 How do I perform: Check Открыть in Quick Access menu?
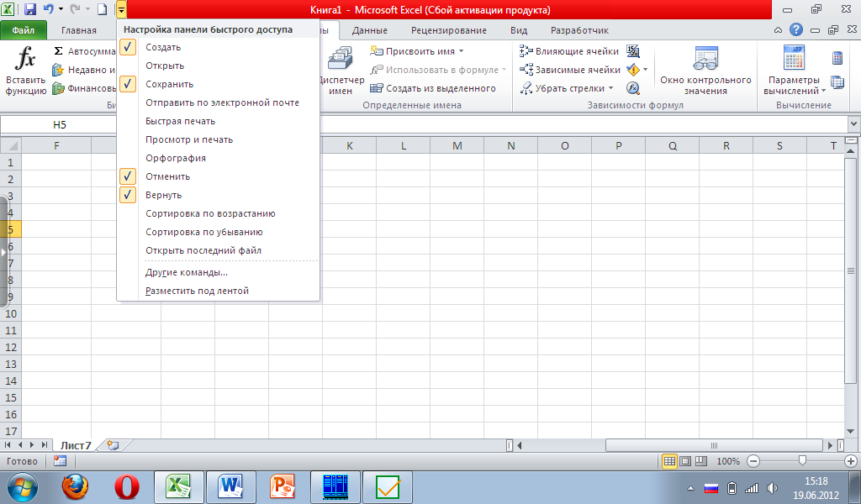click(x=218, y=66)
